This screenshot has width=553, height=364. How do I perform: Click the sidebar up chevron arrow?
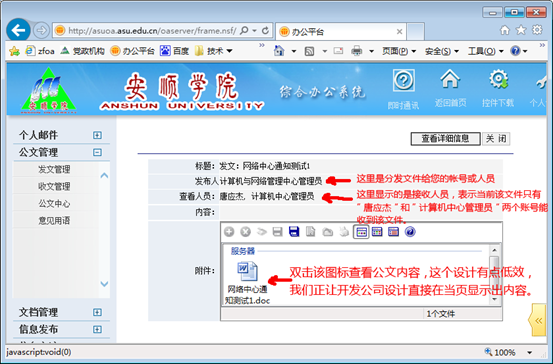[104, 175]
